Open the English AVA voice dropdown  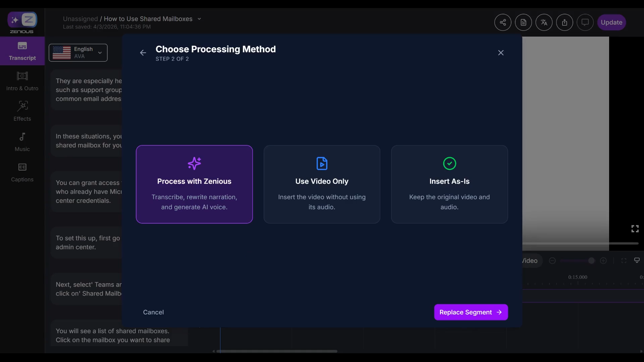coord(78,53)
